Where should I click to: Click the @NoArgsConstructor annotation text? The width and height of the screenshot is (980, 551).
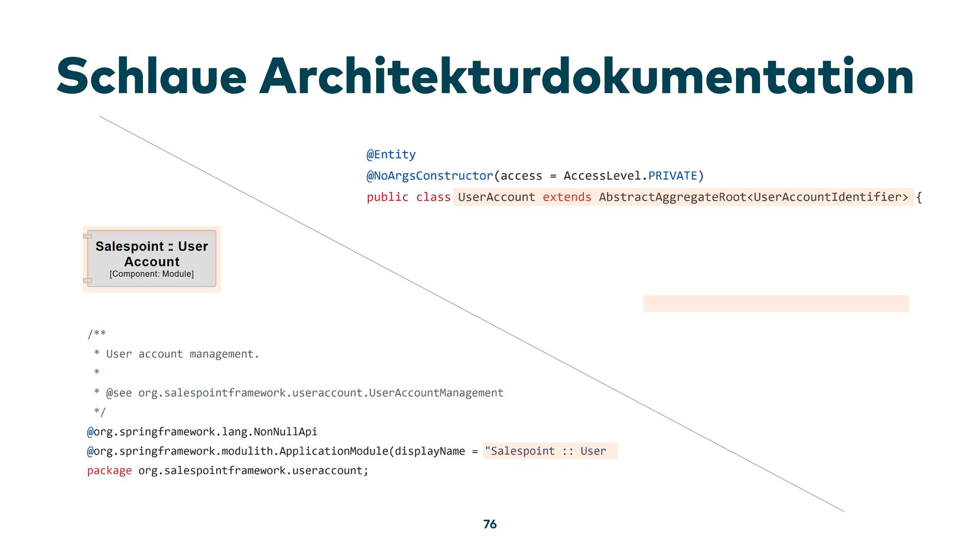[x=430, y=176]
